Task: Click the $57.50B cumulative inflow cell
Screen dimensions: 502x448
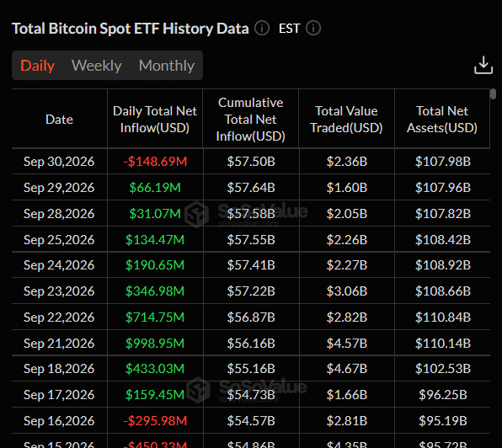Action: 251,162
